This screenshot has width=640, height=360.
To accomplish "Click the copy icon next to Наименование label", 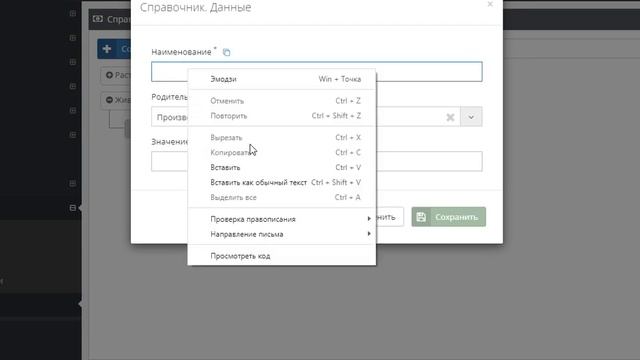I will [227, 52].
